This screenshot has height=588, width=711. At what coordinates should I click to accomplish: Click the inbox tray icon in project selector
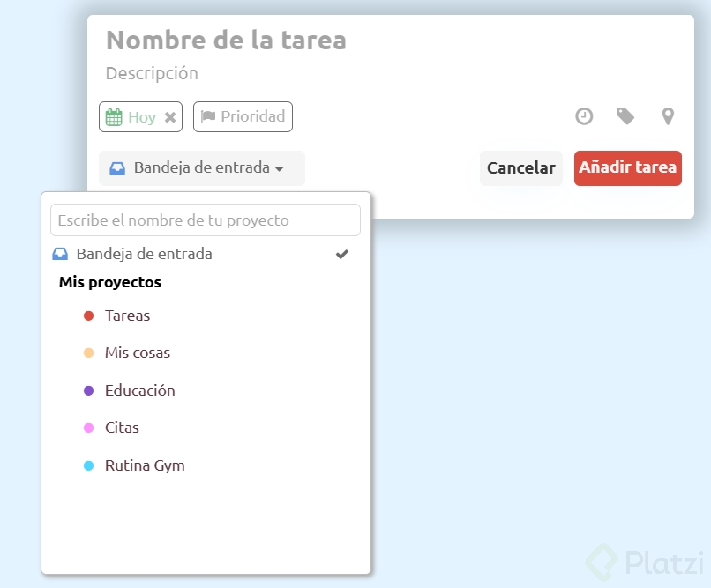point(117,168)
